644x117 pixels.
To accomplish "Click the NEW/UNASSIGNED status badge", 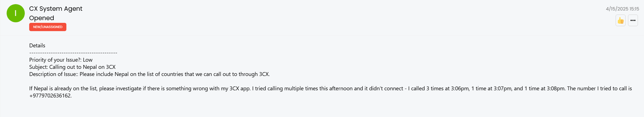I will (x=48, y=27).
